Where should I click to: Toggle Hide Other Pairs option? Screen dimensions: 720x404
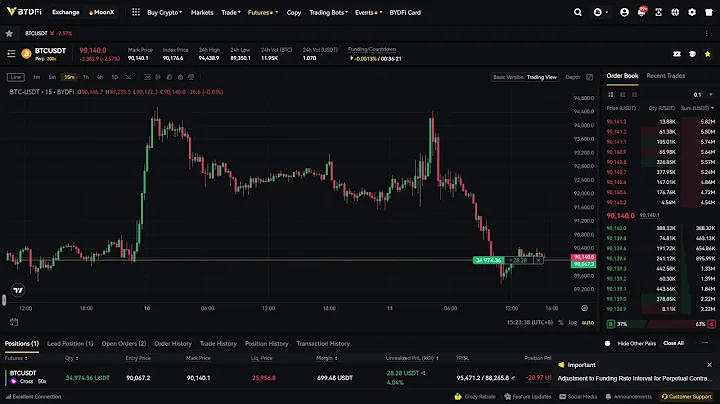tap(607, 343)
